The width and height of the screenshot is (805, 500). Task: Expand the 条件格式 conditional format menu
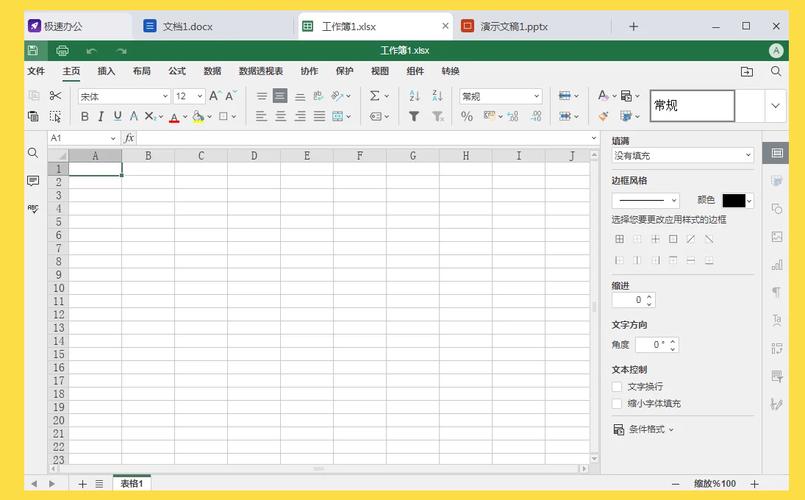(x=643, y=429)
